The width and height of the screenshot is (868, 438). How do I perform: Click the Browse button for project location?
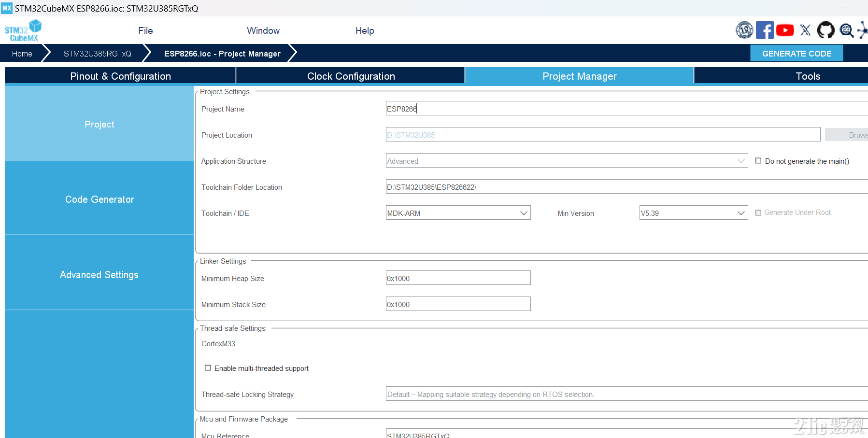pyautogui.click(x=846, y=135)
